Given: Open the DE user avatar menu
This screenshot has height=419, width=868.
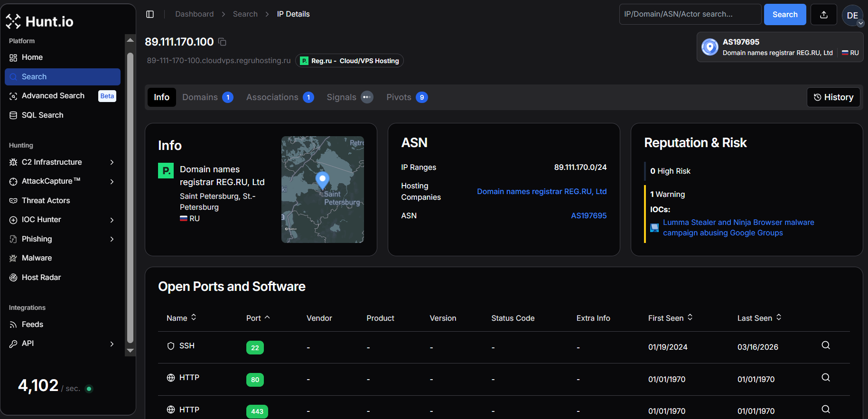Looking at the screenshot, I should (x=852, y=15).
